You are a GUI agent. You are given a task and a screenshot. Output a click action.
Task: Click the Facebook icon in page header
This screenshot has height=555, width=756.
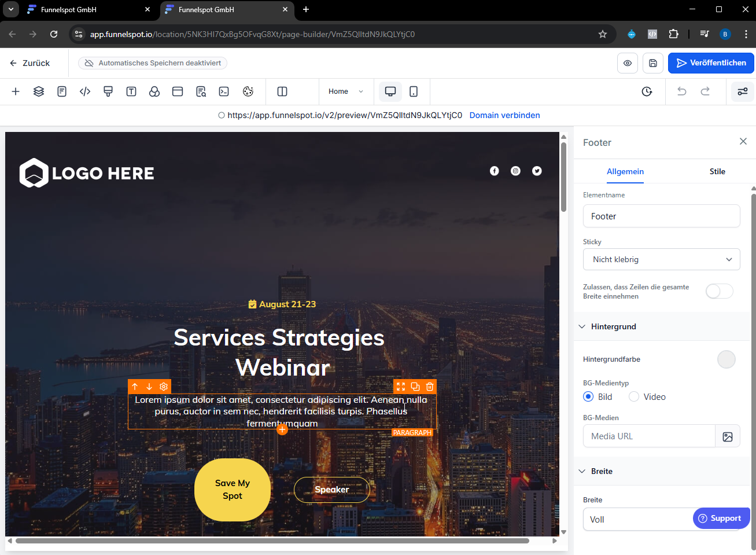click(x=495, y=171)
